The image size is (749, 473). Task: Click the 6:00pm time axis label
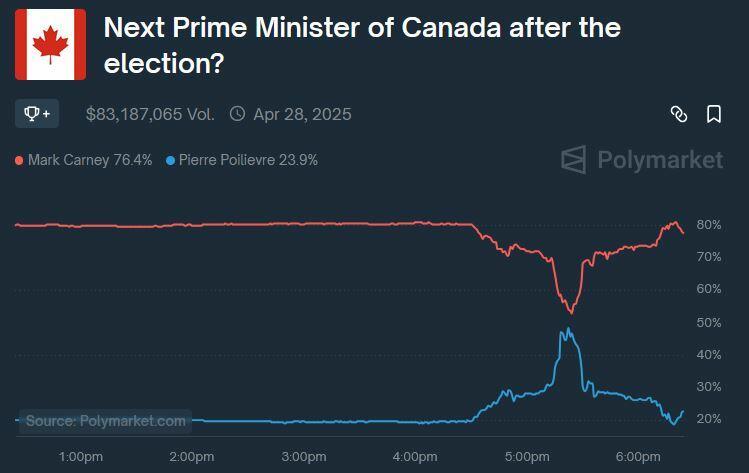click(637, 457)
